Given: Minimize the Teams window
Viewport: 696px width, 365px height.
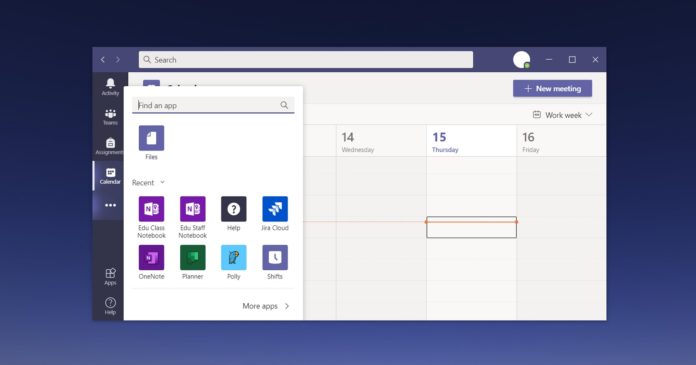Looking at the screenshot, I should pos(549,60).
